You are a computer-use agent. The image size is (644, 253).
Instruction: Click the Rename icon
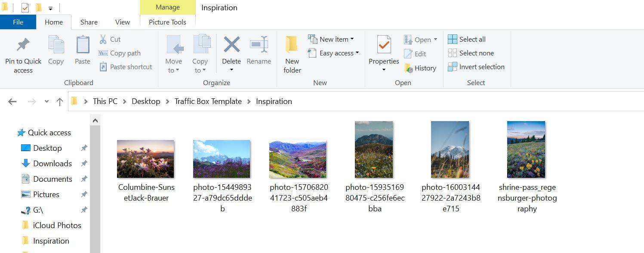[x=259, y=45]
